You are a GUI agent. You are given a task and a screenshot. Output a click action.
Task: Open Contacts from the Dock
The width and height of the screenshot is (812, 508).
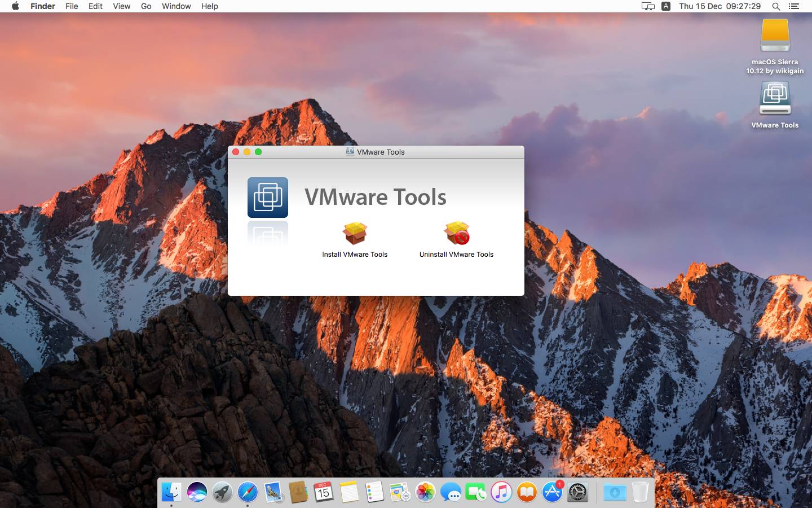point(298,492)
